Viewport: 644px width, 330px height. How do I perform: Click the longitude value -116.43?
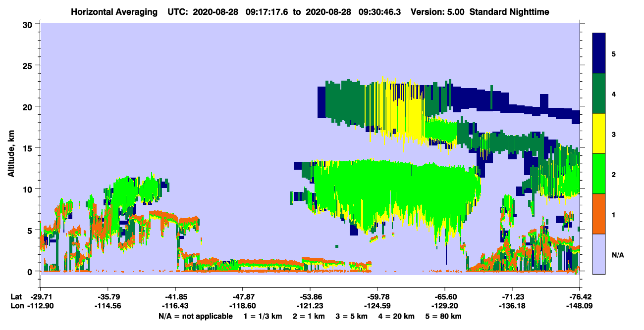point(175,306)
